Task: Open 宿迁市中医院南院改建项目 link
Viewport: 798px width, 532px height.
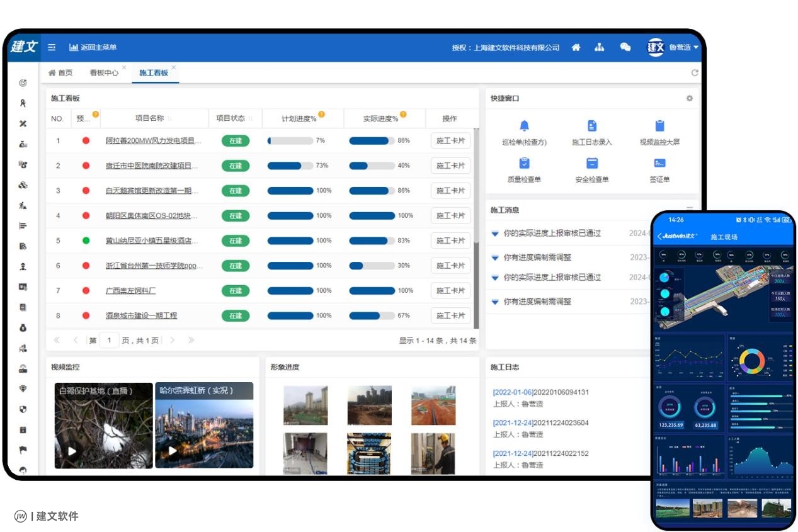Action: [x=152, y=166]
